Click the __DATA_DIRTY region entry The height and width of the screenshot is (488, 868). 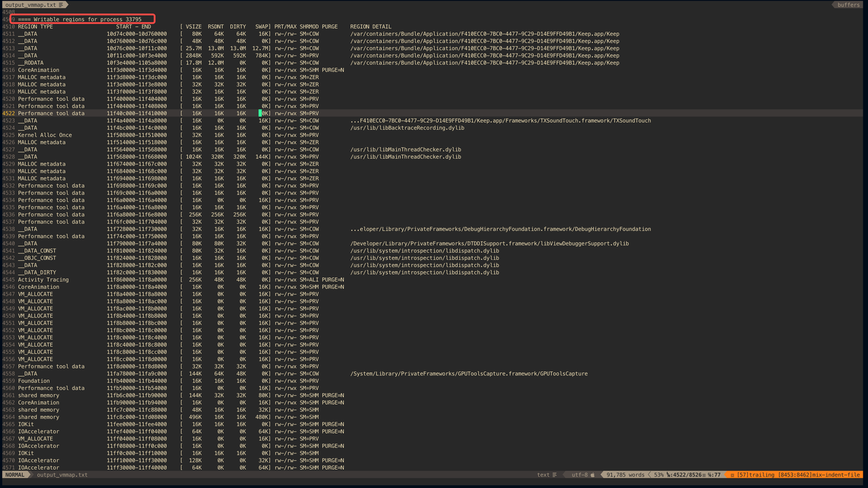(37, 272)
